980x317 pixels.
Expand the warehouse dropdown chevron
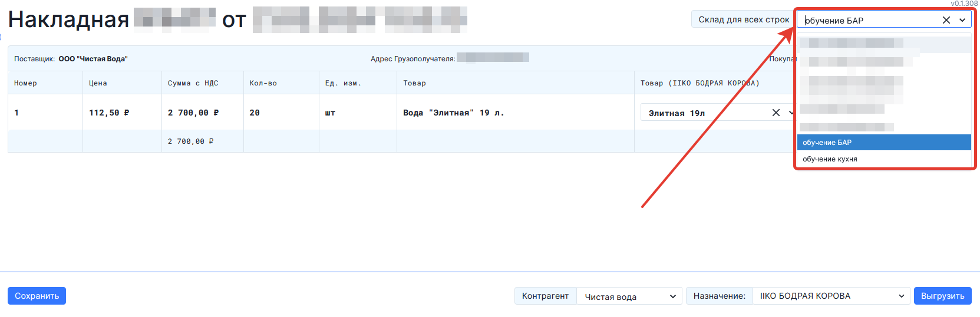(962, 20)
